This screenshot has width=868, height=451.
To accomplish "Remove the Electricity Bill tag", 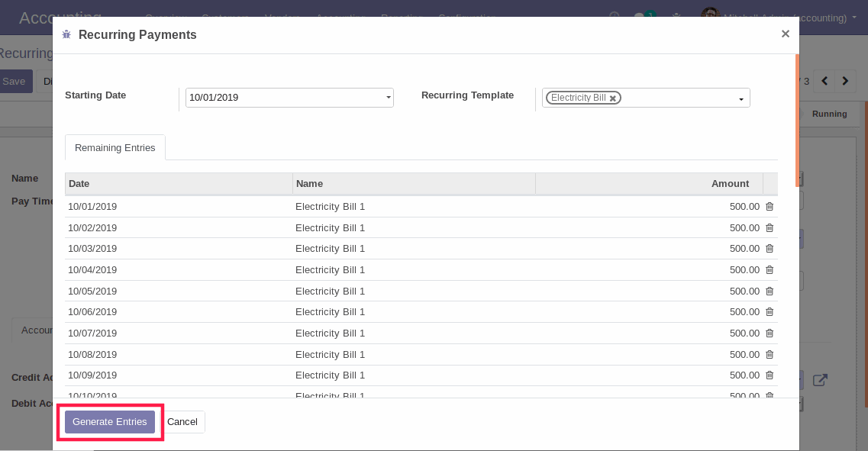I will point(613,98).
